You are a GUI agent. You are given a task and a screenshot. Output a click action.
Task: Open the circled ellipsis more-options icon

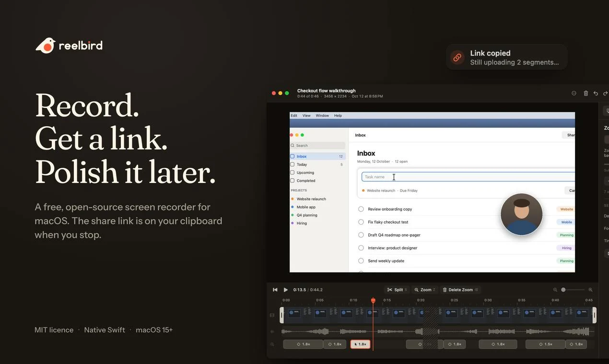tap(574, 93)
